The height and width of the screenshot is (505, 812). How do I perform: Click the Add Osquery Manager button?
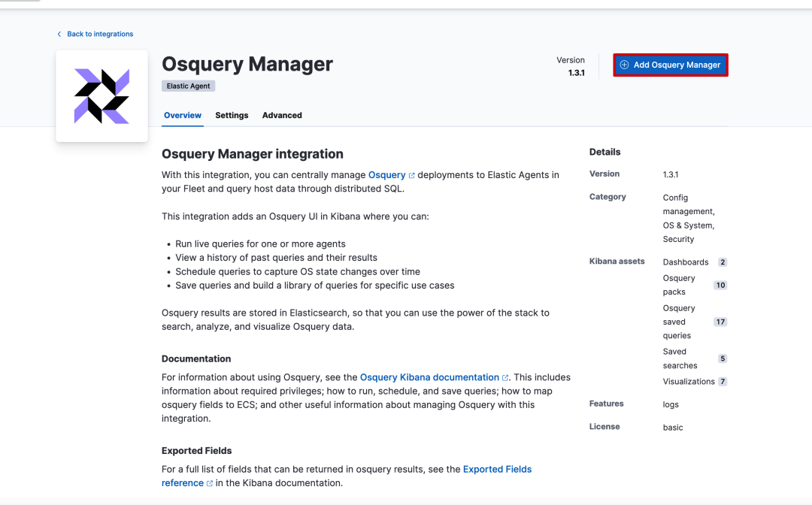pos(671,65)
